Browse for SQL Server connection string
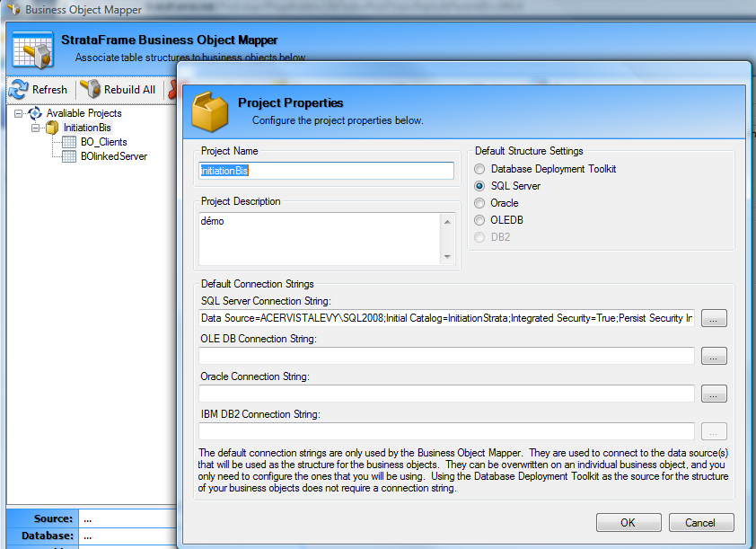 point(714,319)
